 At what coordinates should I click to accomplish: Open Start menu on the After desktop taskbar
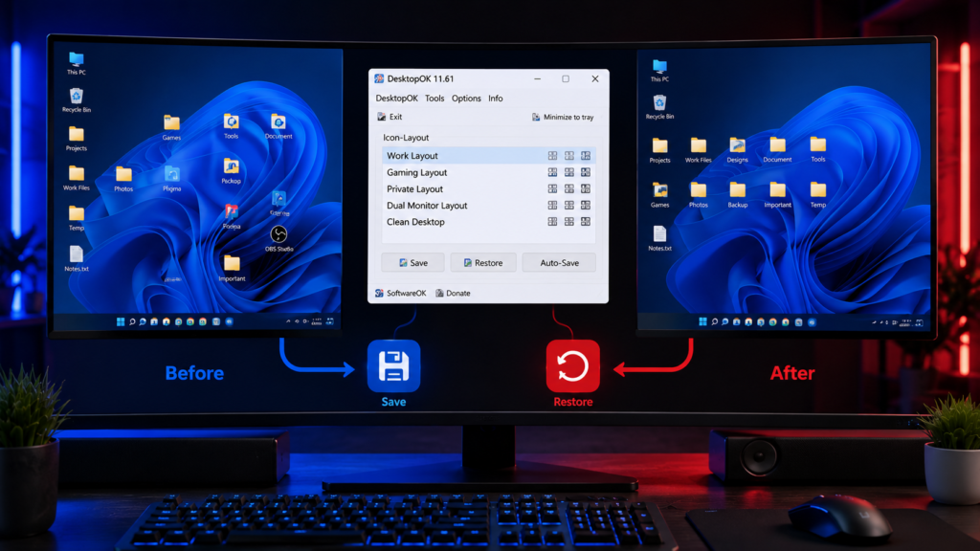702,321
